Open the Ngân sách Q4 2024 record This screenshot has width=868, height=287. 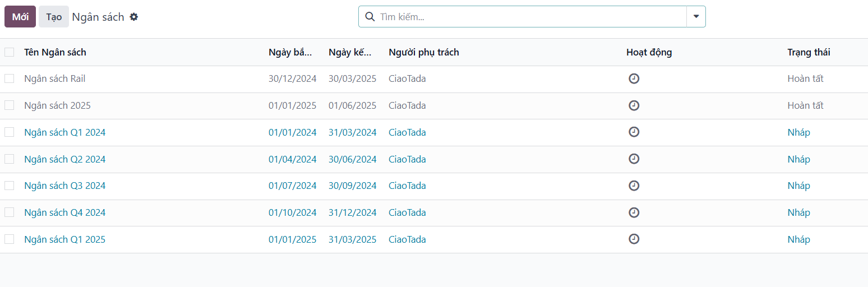point(64,212)
